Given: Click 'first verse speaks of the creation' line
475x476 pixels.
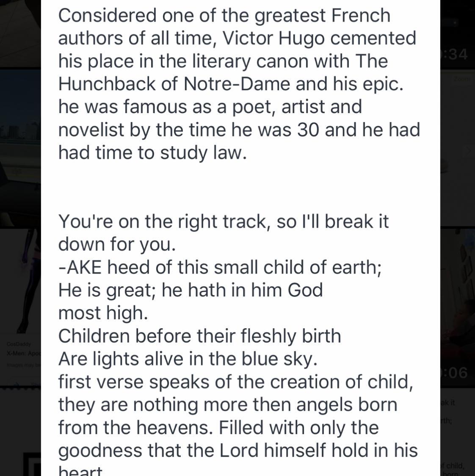Looking at the screenshot, I should coord(235,382).
